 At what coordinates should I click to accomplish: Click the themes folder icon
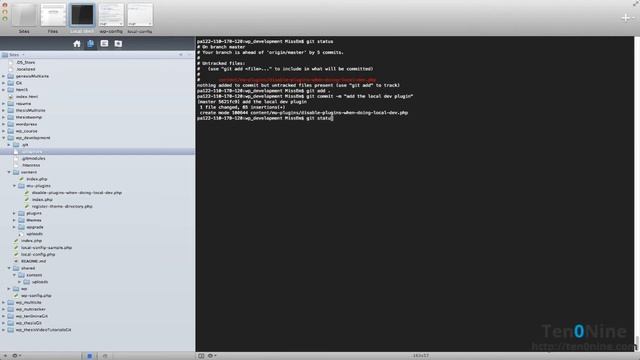tap(22, 220)
